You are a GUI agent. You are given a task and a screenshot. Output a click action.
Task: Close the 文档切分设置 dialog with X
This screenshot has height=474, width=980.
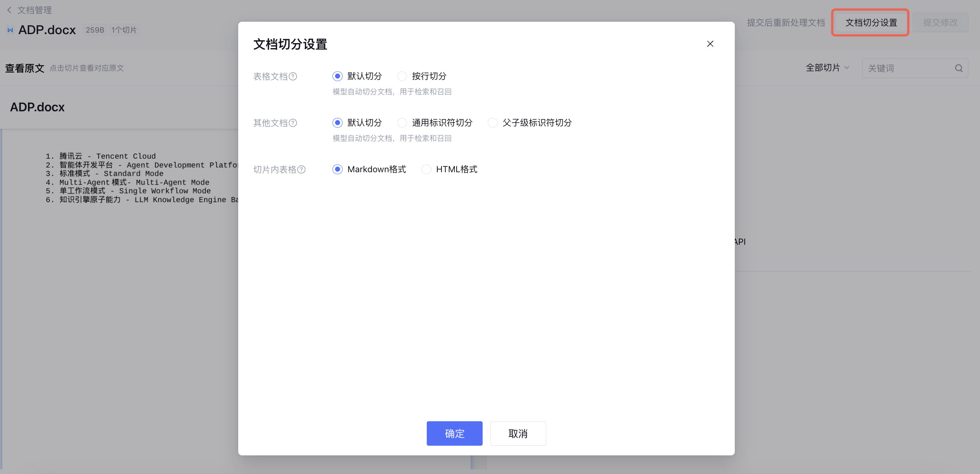(x=710, y=44)
